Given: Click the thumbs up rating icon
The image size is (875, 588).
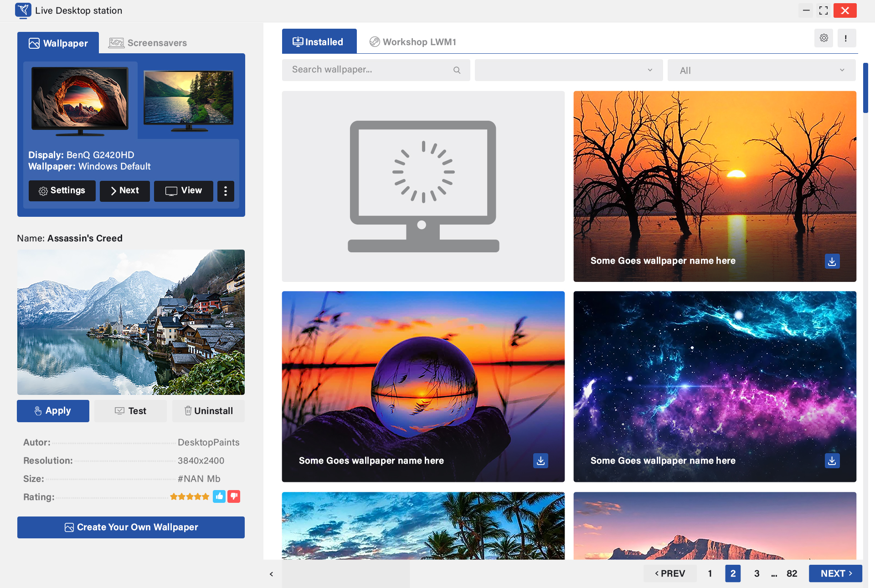Looking at the screenshot, I should (219, 496).
